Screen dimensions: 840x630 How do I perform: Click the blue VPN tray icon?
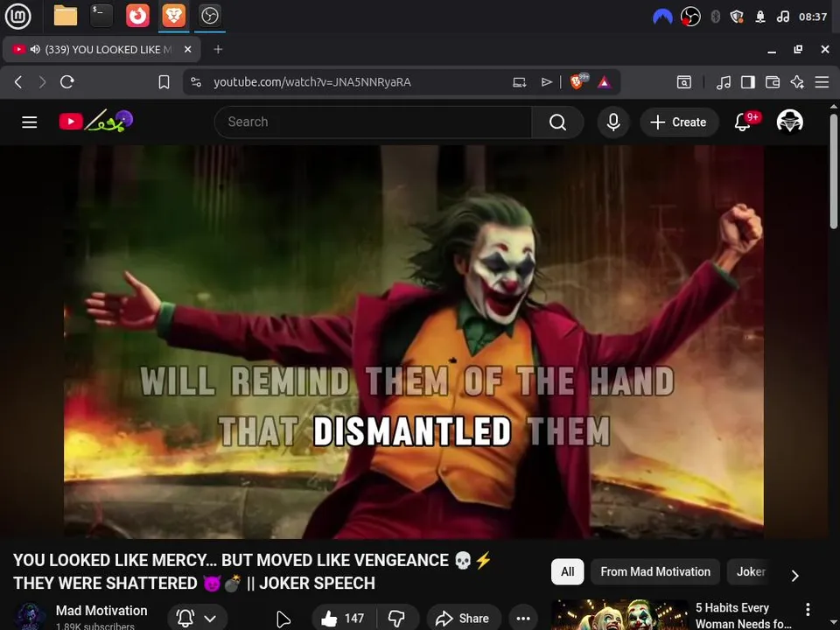662,17
